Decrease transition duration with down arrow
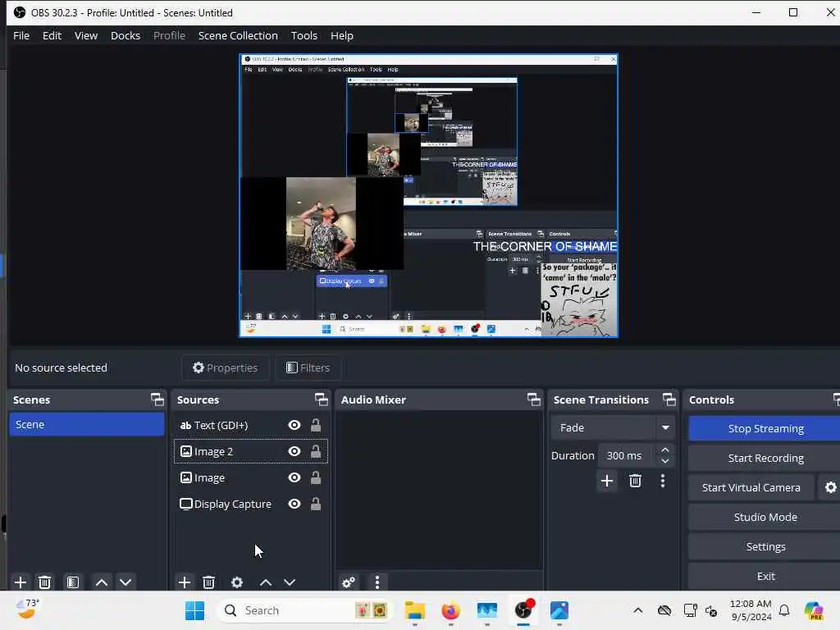 pyautogui.click(x=664, y=461)
